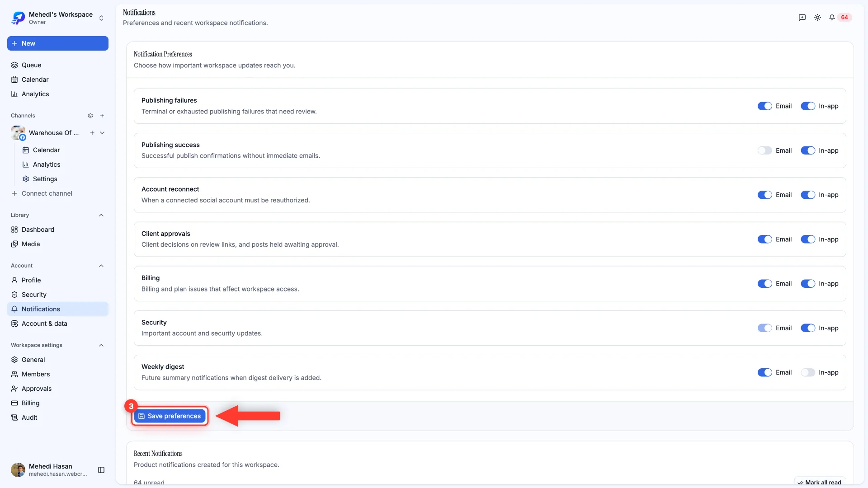Mark all read button click
The height and width of the screenshot is (488, 868).
point(820,482)
